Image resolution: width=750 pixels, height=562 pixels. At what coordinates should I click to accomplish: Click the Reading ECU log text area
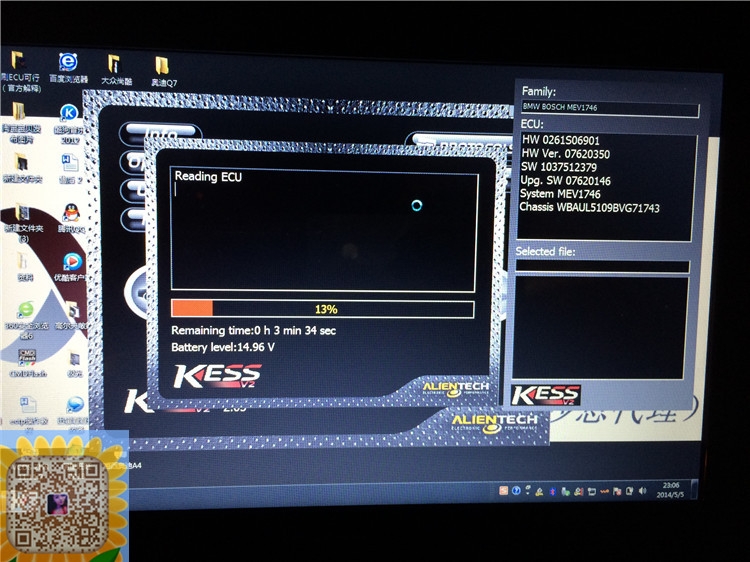tap(324, 229)
